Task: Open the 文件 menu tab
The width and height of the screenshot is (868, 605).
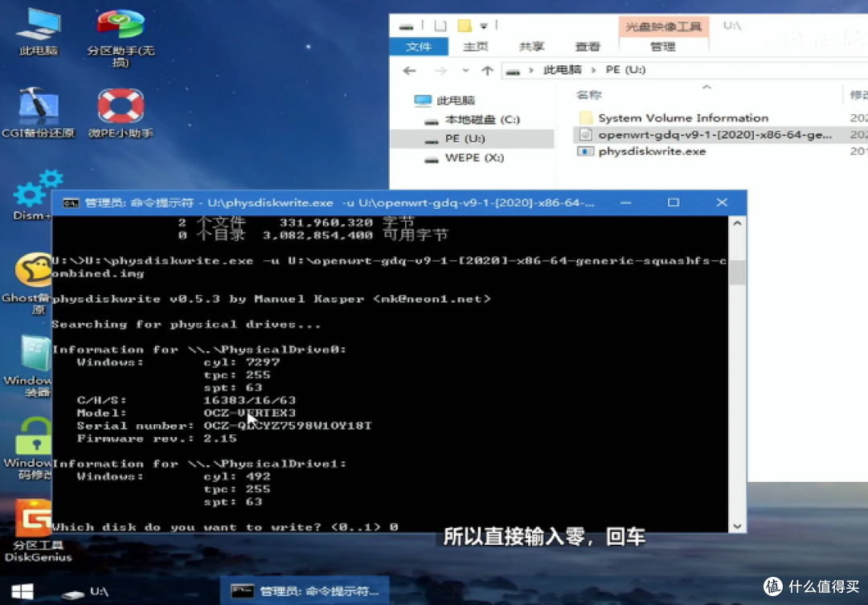Action: click(418, 47)
